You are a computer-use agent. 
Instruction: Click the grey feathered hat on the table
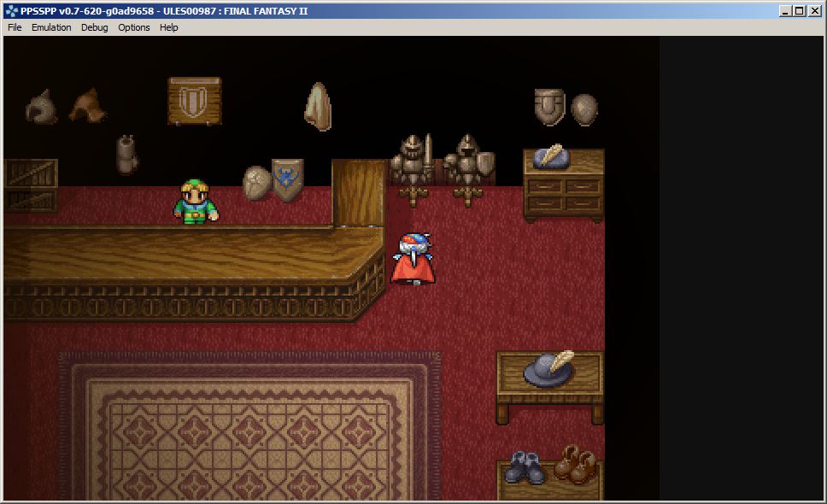point(548,368)
